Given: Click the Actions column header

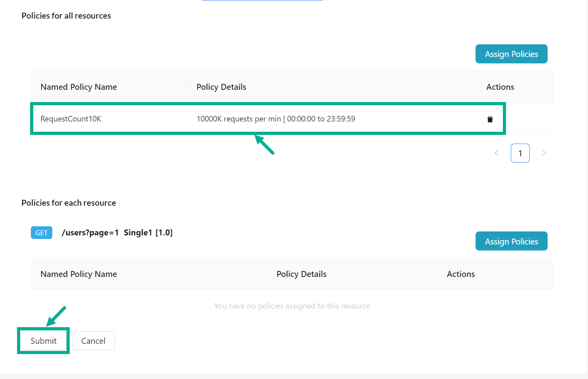Looking at the screenshot, I should coord(500,87).
